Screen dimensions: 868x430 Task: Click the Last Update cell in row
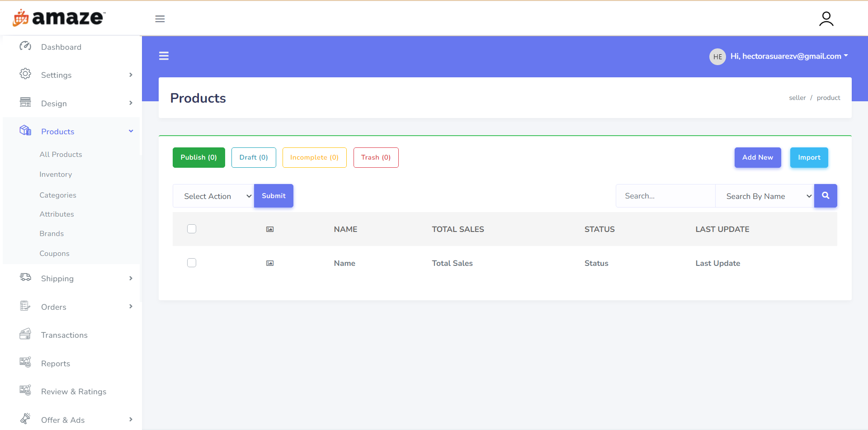click(718, 263)
